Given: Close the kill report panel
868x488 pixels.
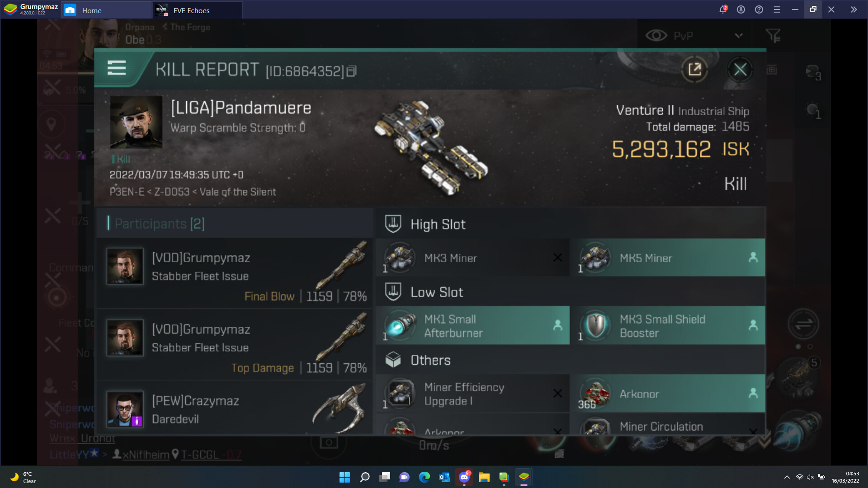Looking at the screenshot, I should coord(740,70).
